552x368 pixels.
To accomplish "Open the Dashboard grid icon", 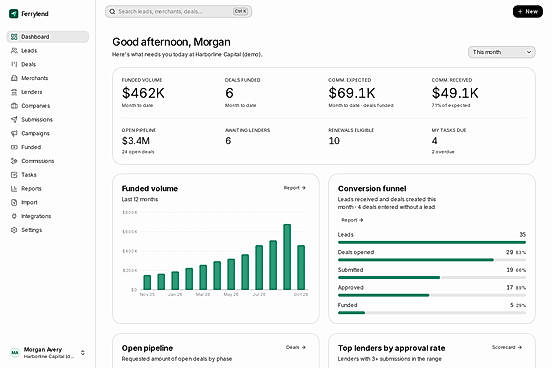I will pos(14,37).
